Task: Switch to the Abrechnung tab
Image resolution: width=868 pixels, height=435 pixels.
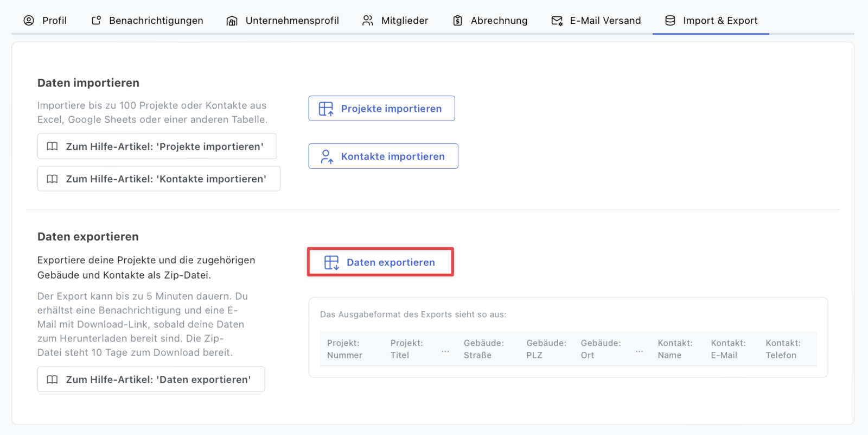Action: 499,21
